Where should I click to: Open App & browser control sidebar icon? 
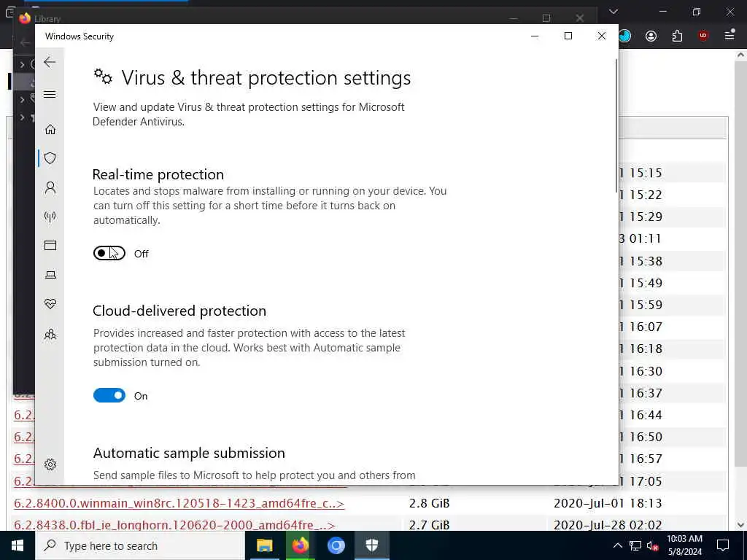pyautogui.click(x=50, y=245)
